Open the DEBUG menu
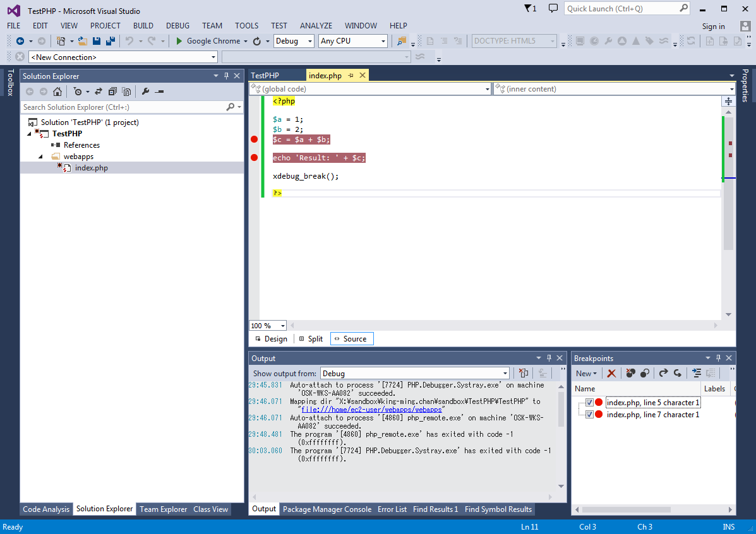Screen dimensions: 756x534 tap(177, 26)
